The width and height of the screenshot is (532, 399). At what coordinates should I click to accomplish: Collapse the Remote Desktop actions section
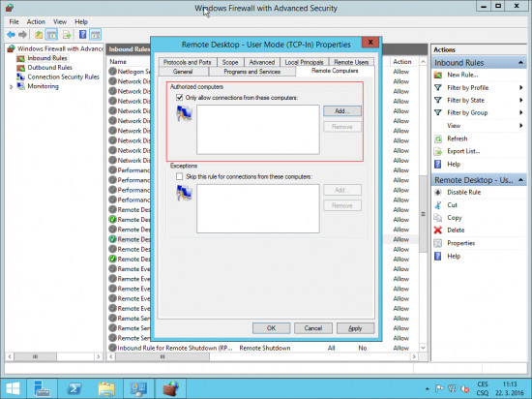tap(520, 180)
